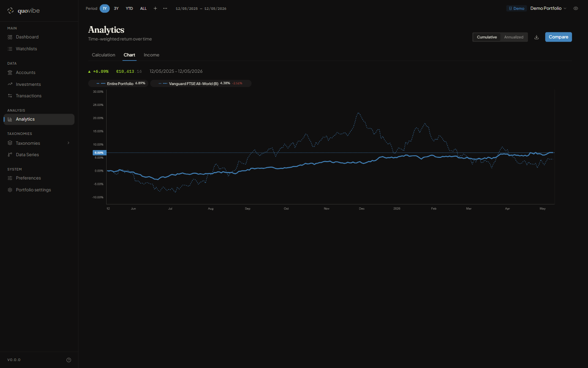
Task: Click the €10,413 portfolio value
Action: [129, 72]
